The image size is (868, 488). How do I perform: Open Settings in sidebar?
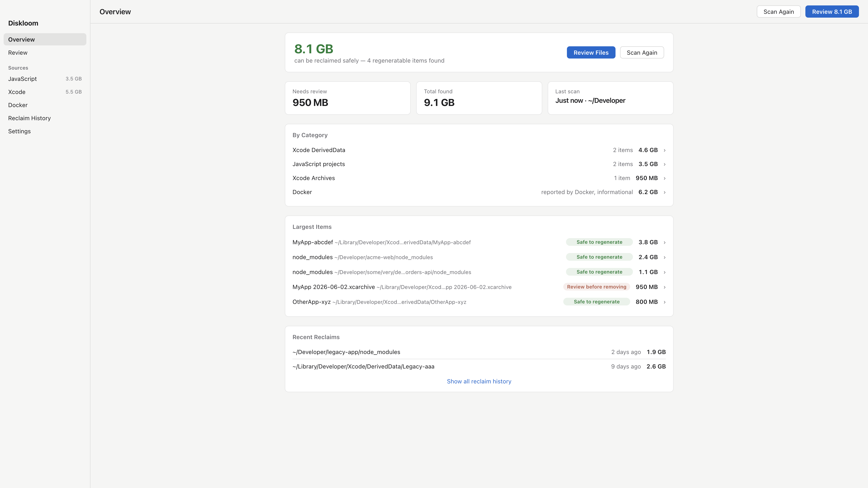[45, 131]
